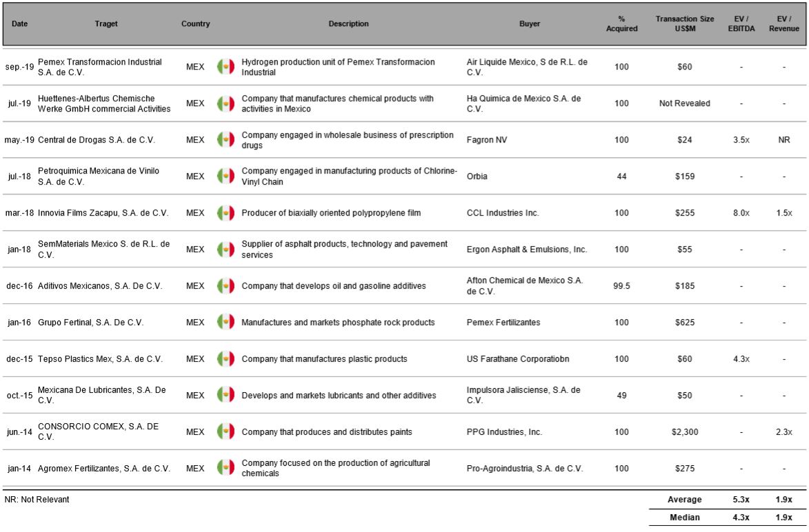The height and width of the screenshot is (532, 809).
Task: Click the $50 transaction size
Action: [685, 396]
